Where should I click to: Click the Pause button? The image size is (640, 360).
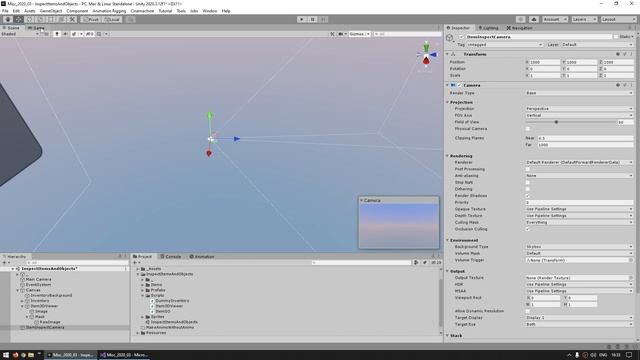pos(313,19)
